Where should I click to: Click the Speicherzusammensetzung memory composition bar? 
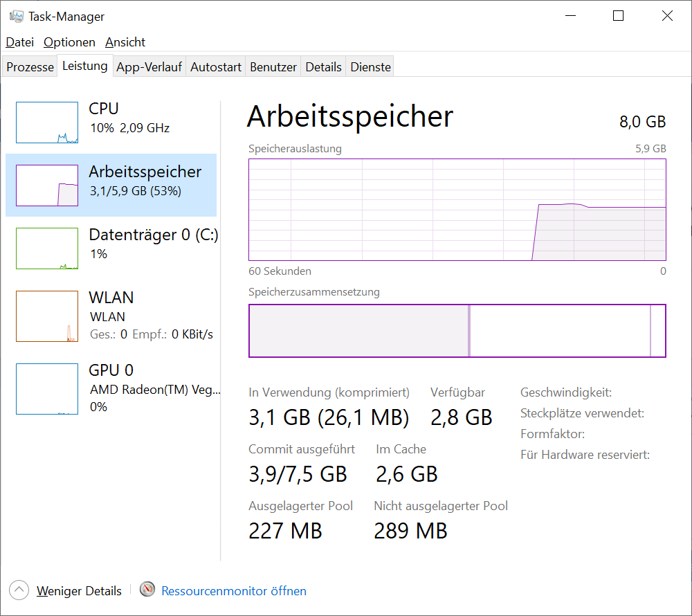click(x=457, y=331)
